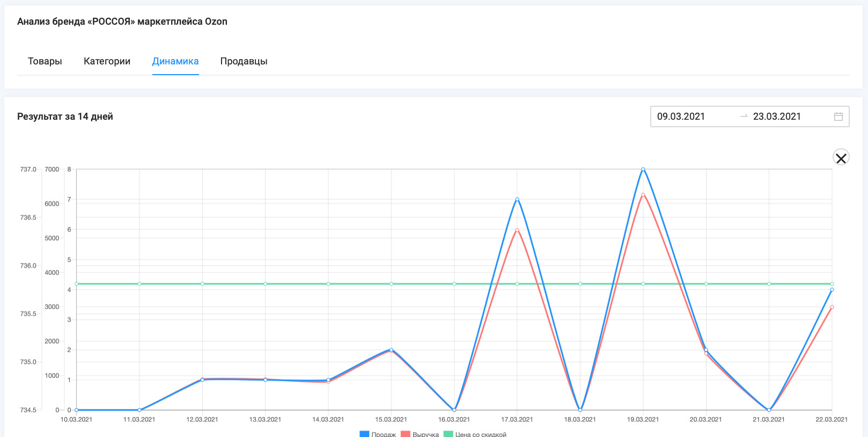Edit the end date 23.03.2021
868x437 pixels.
pyautogui.click(x=777, y=116)
